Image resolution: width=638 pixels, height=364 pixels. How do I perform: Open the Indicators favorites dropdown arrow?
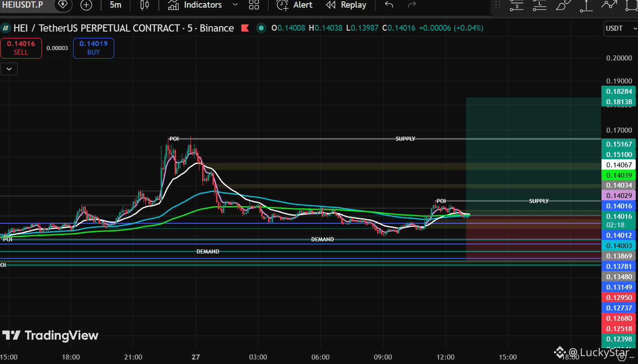(235, 5)
